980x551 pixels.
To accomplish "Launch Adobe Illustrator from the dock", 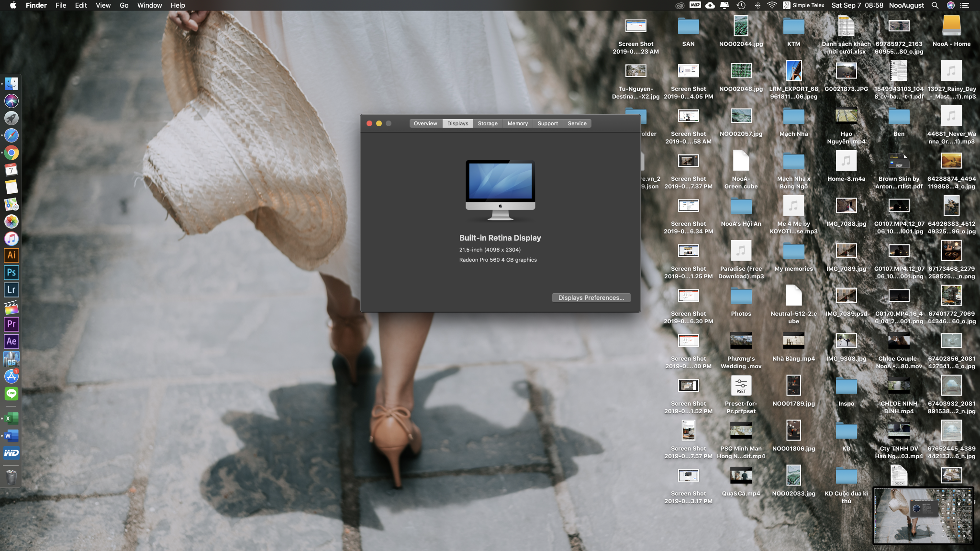I will pos(11,255).
